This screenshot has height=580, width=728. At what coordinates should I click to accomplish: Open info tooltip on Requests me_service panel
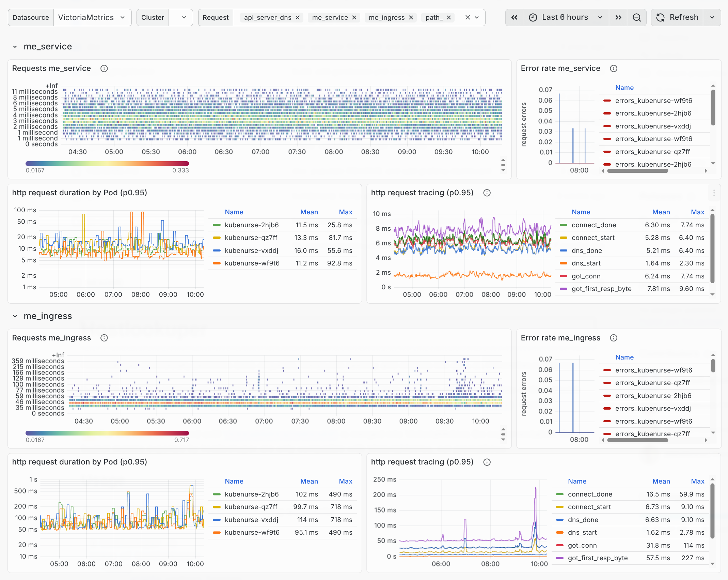(104, 68)
